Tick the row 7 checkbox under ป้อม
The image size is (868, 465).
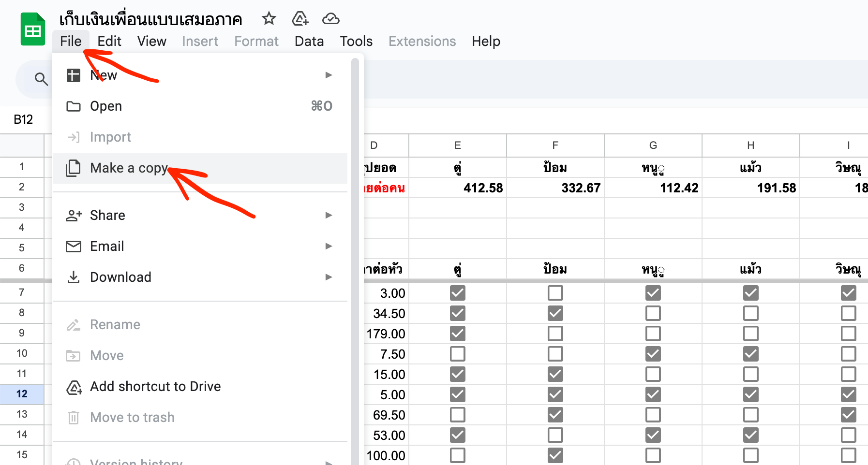555,293
